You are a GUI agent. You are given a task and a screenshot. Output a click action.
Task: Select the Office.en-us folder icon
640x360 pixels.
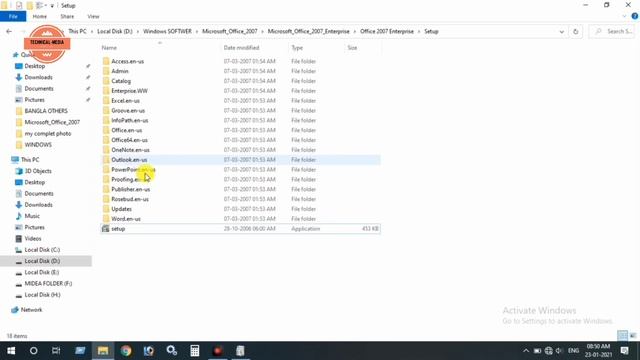pyautogui.click(x=106, y=130)
